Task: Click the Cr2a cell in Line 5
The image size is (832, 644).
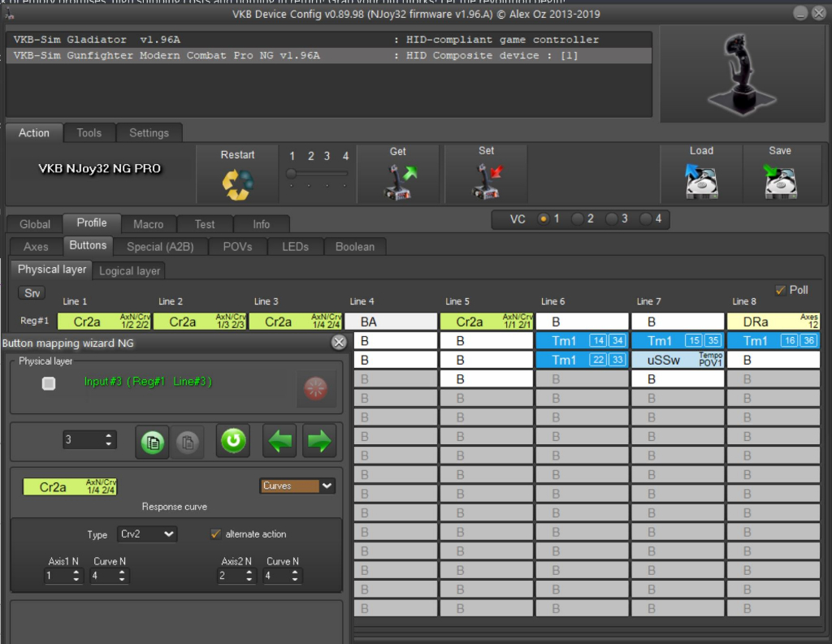Action: (487, 322)
